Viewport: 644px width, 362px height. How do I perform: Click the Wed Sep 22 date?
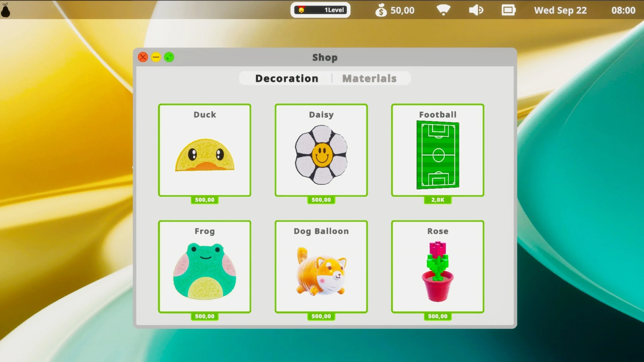click(x=560, y=10)
